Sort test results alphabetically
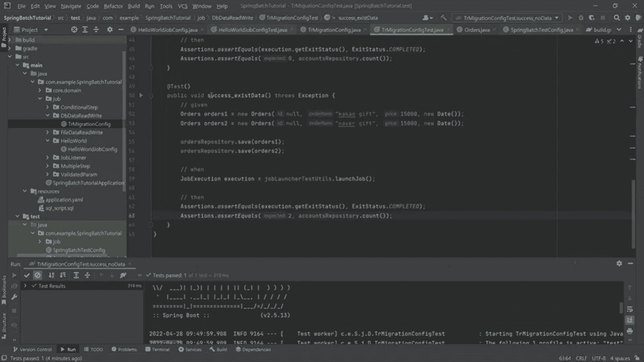Screen dimensions: 644x362 [x=52, y=275]
